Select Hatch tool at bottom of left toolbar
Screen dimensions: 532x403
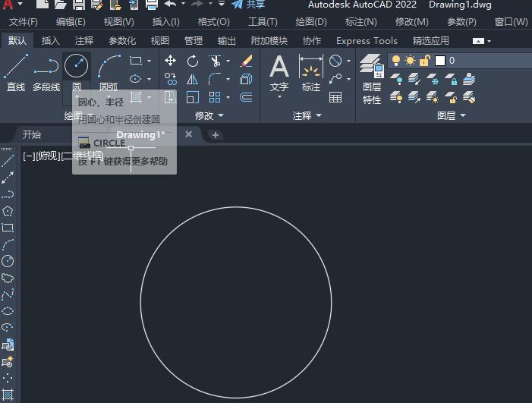point(8,395)
